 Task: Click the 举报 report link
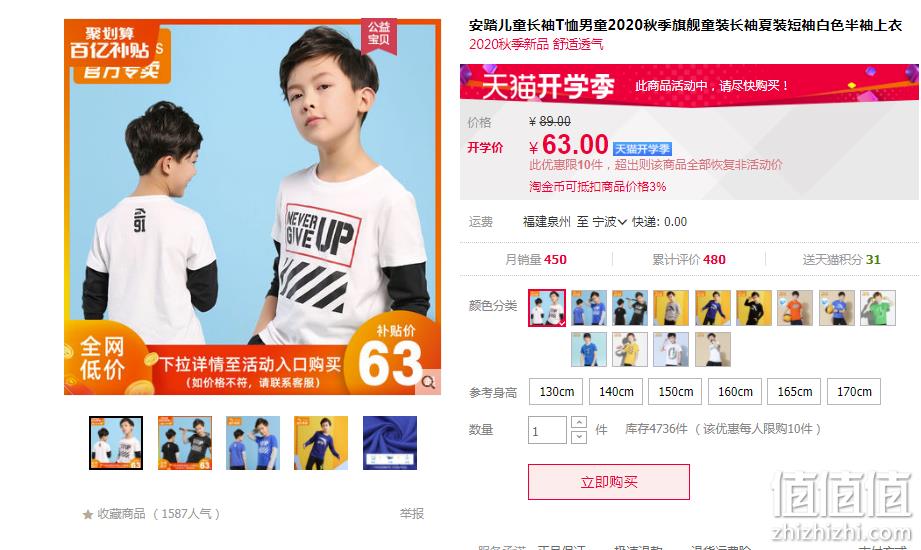[x=412, y=514]
